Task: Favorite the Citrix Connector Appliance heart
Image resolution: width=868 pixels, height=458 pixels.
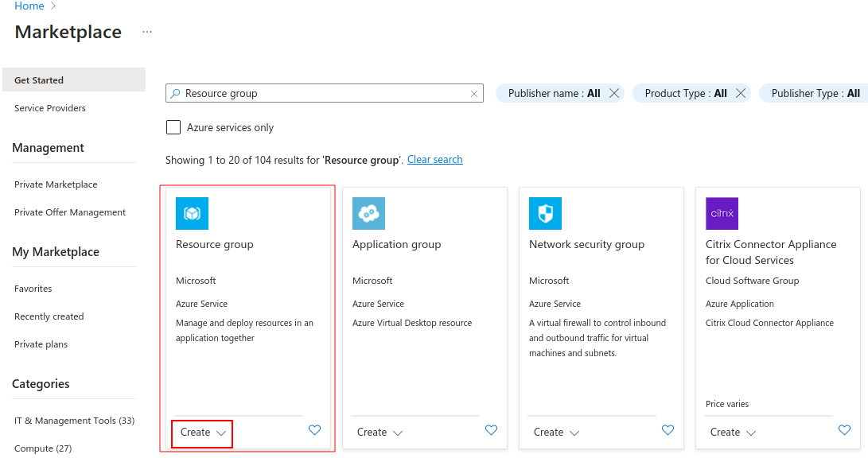Action: [x=844, y=430]
